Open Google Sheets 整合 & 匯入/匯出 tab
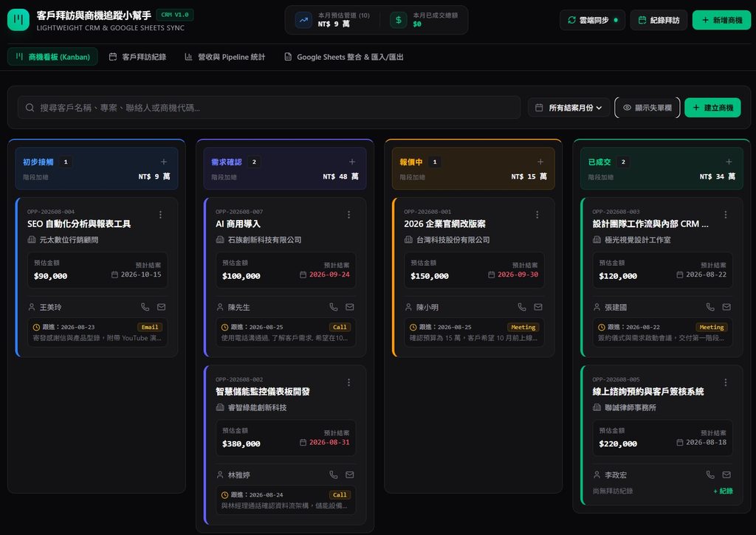Screen dimensions: 756x535 [x=344, y=57]
